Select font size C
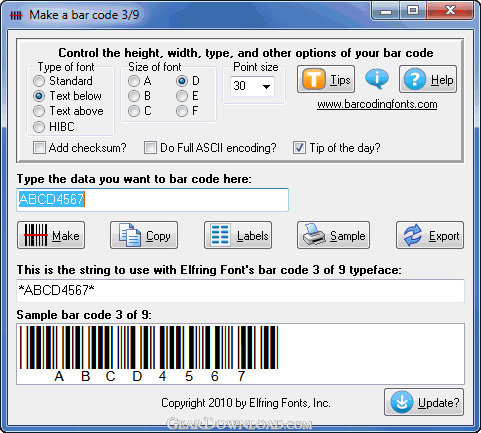The width and height of the screenshot is (481, 433). coord(134,111)
